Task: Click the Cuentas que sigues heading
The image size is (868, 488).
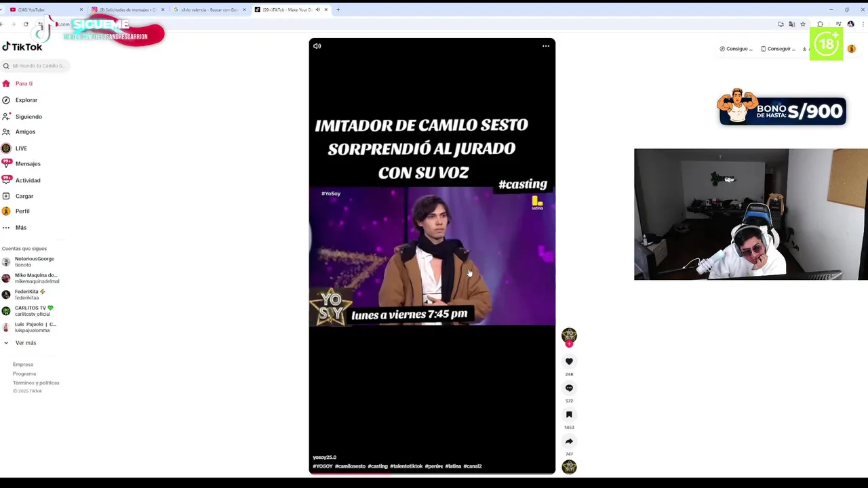Action: pyautogui.click(x=24, y=249)
